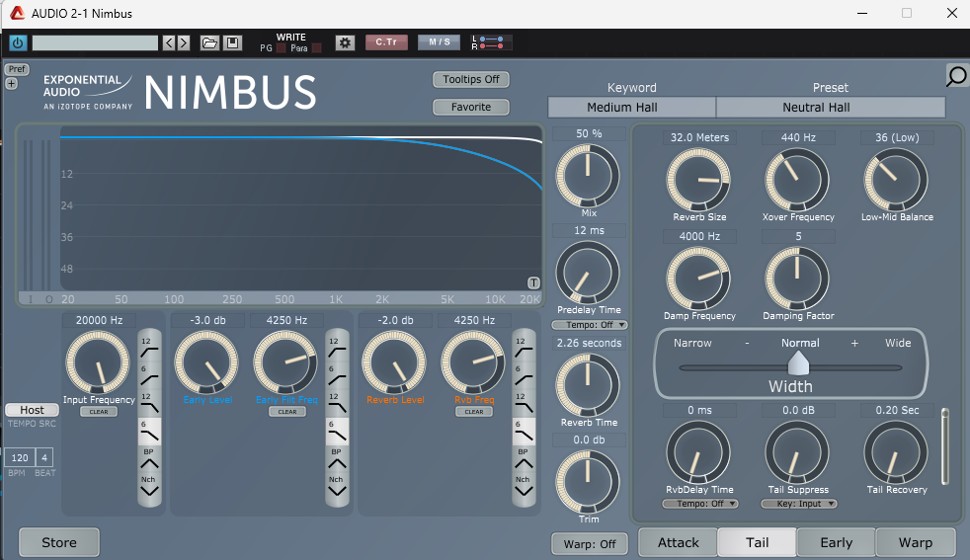Click CLEAR under Early Filt Freq

pyautogui.click(x=287, y=412)
